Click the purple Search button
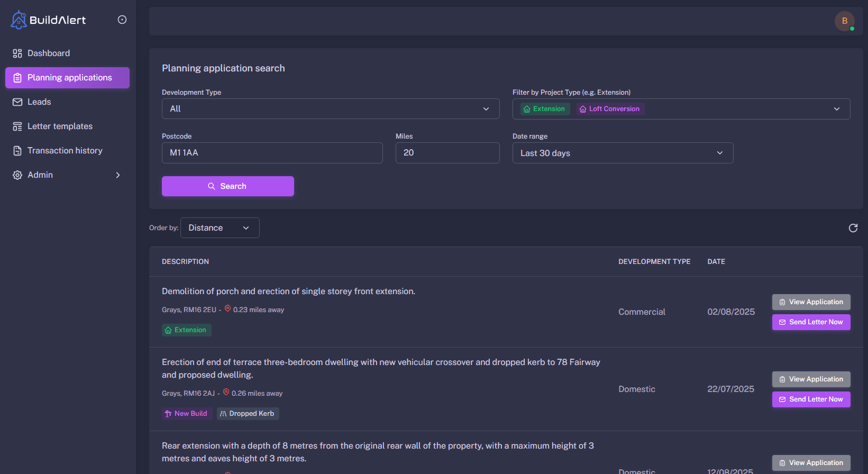 point(227,186)
